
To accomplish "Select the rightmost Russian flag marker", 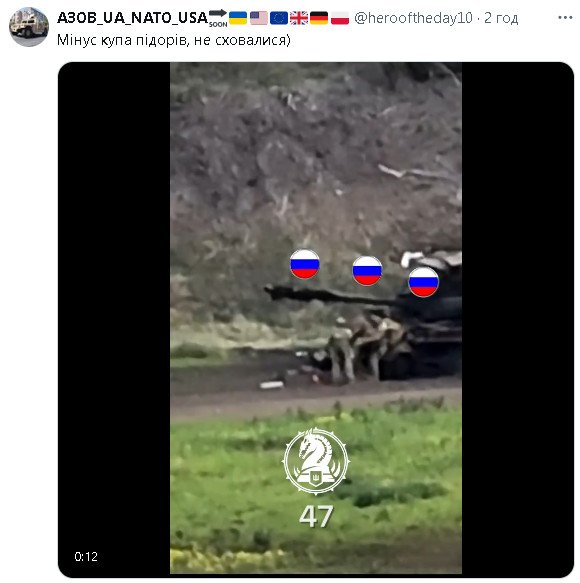I will [x=423, y=282].
